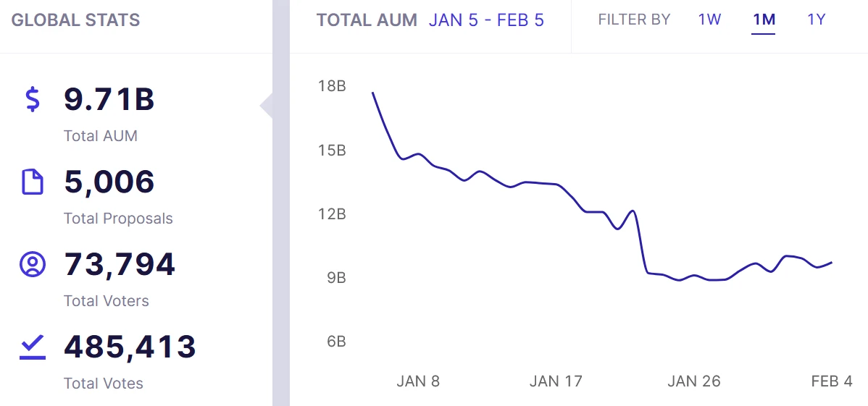This screenshot has width=868, height=406.
Task: Click the document icon beside Total Proposals
Action: click(32, 182)
